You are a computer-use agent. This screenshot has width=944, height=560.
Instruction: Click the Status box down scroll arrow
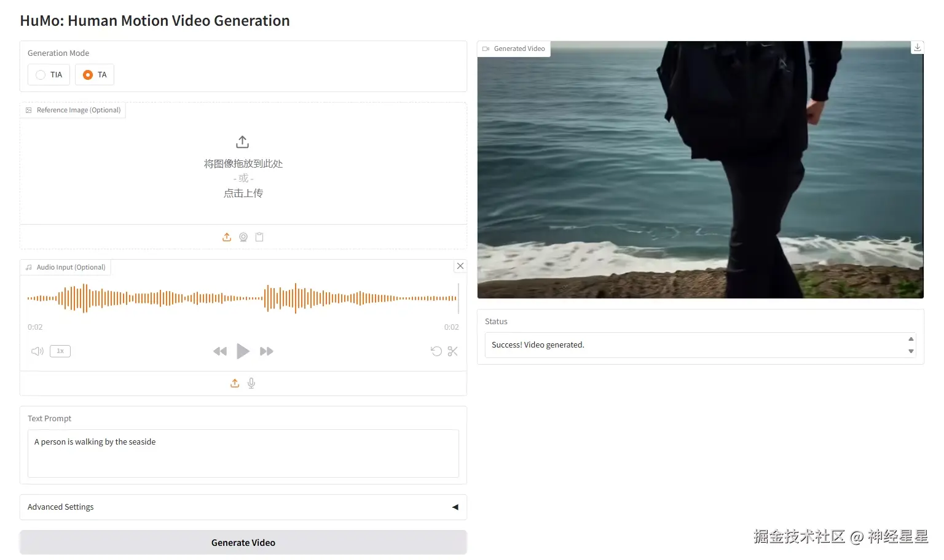911,351
